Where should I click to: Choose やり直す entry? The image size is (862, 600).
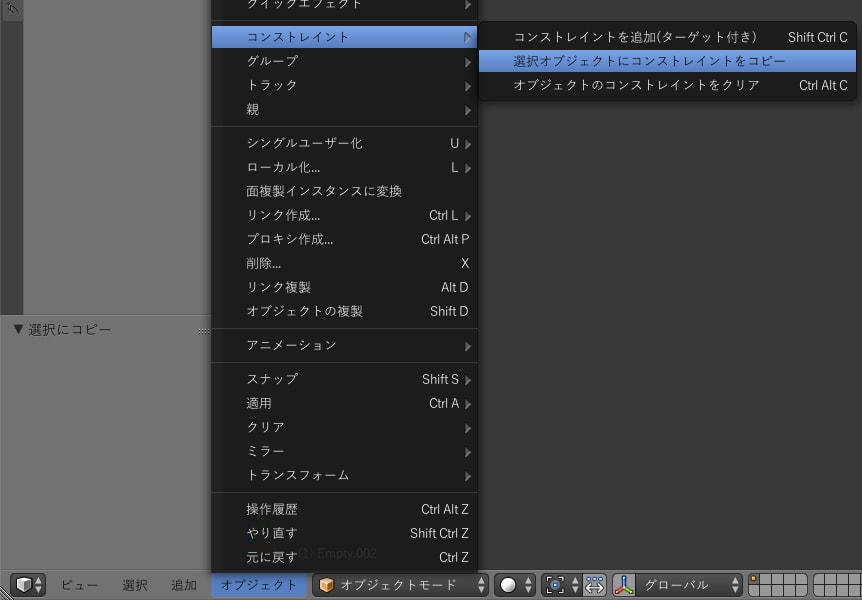pos(345,533)
